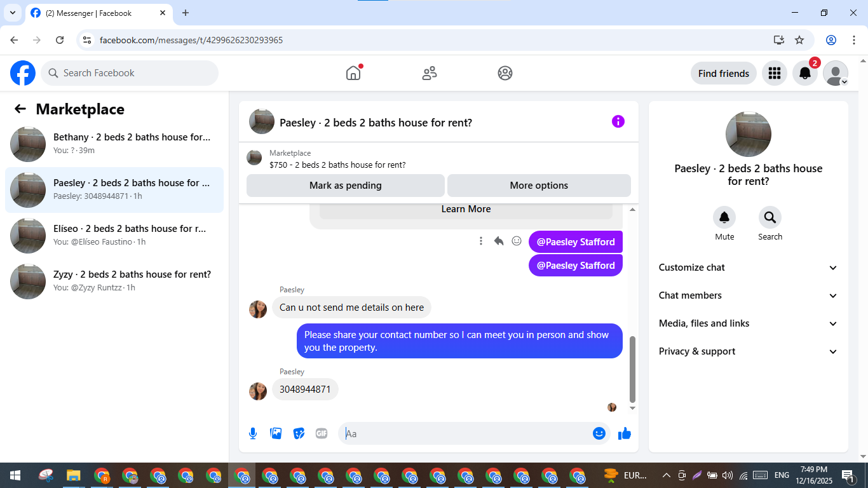The height and width of the screenshot is (488, 868).
Task: Click the attach photo icon
Action: 276,433
